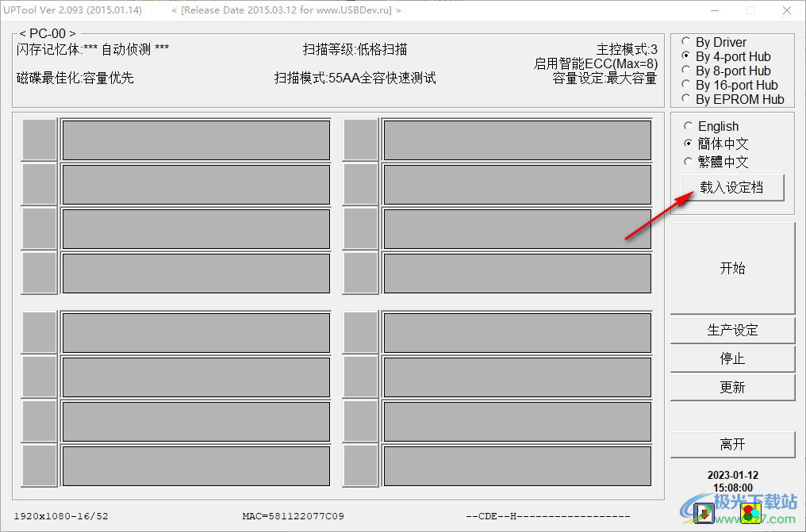Screen dimensions: 806x532
Task: Click the 停止 stop button
Action: 732,358
